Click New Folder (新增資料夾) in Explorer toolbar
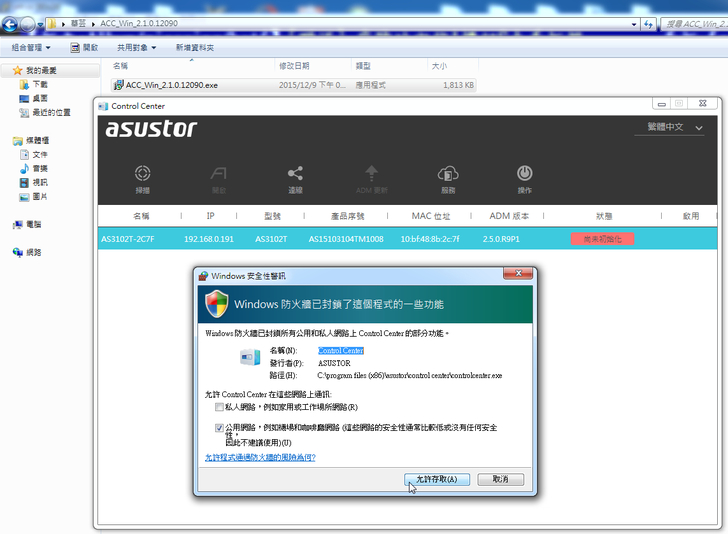728x534 pixels. pos(195,48)
